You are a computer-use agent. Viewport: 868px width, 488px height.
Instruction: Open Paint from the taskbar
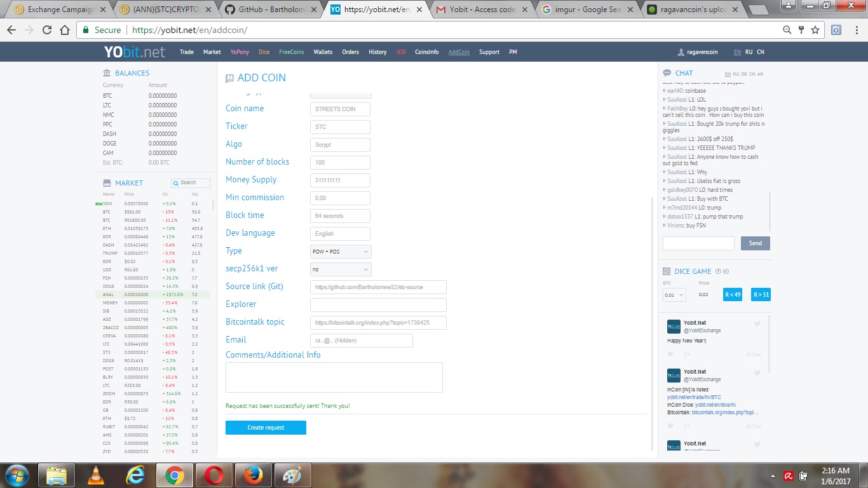(293, 475)
